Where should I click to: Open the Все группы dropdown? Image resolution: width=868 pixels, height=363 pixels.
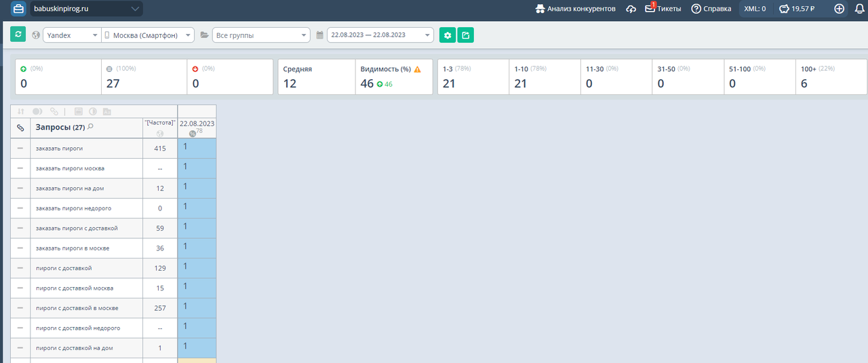[260, 35]
